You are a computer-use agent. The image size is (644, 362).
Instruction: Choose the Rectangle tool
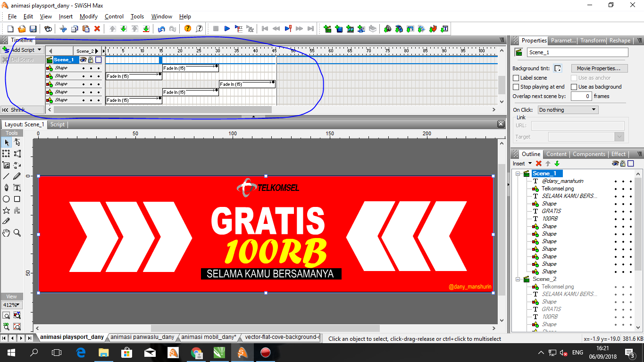[x=17, y=199]
